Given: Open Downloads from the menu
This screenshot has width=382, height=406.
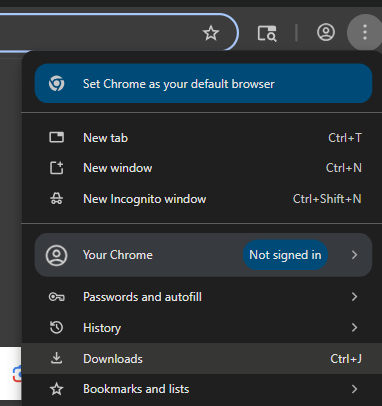Looking at the screenshot, I should point(202,358).
